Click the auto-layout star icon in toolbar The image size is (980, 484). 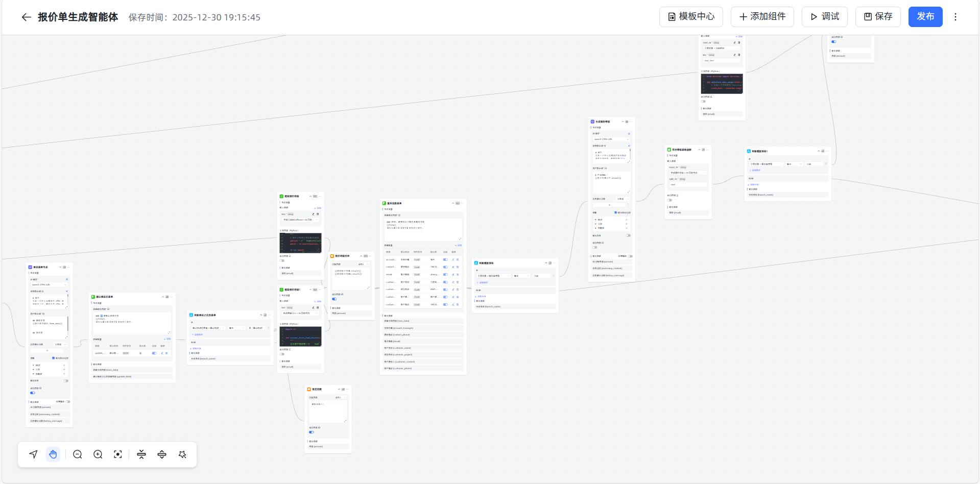[182, 454]
